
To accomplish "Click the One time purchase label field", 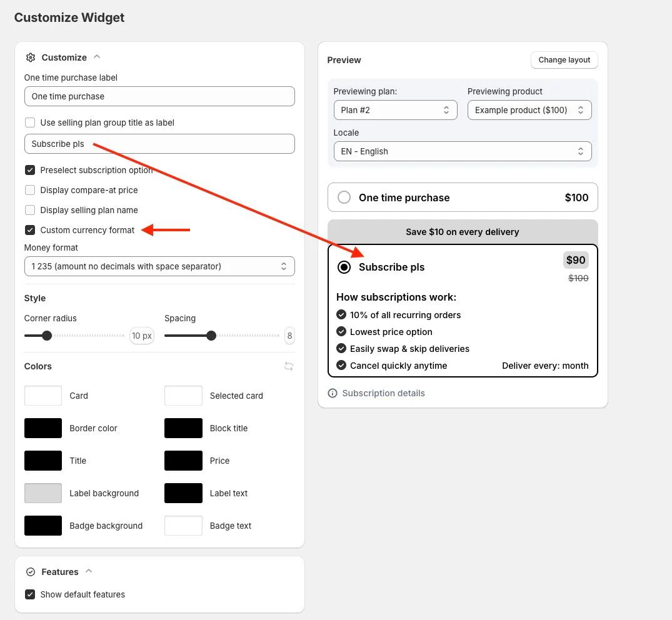I will pos(159,96).
